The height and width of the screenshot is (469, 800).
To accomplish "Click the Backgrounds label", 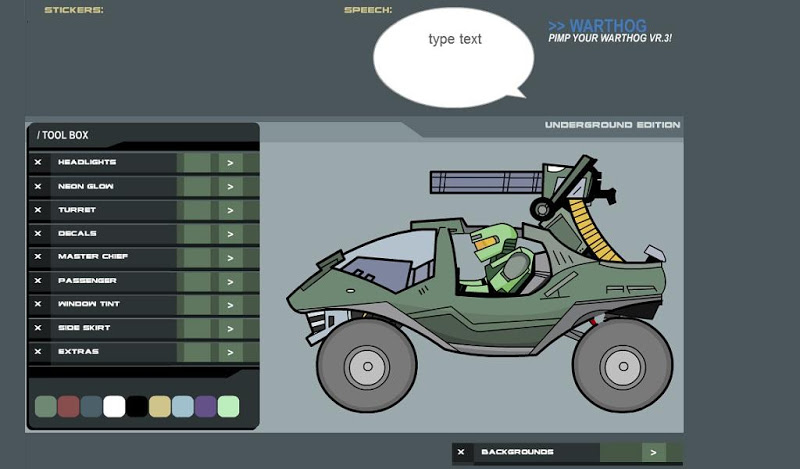I will click(x=517, y=452).
